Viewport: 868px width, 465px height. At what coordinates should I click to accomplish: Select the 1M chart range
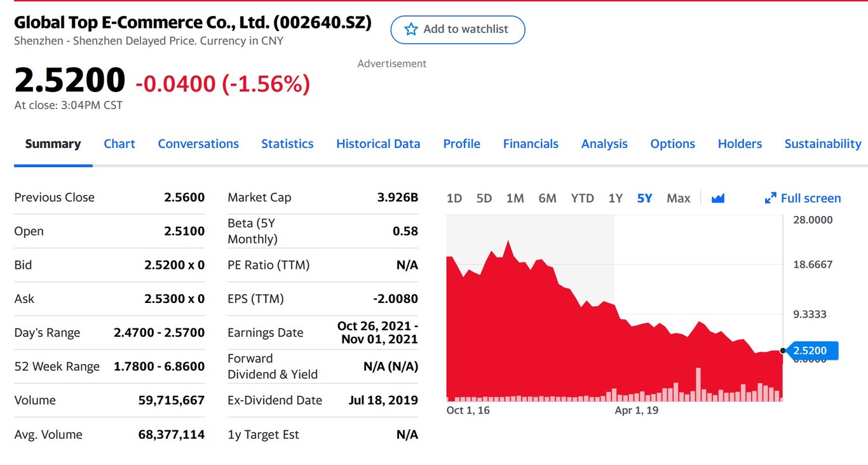(515, 198)
